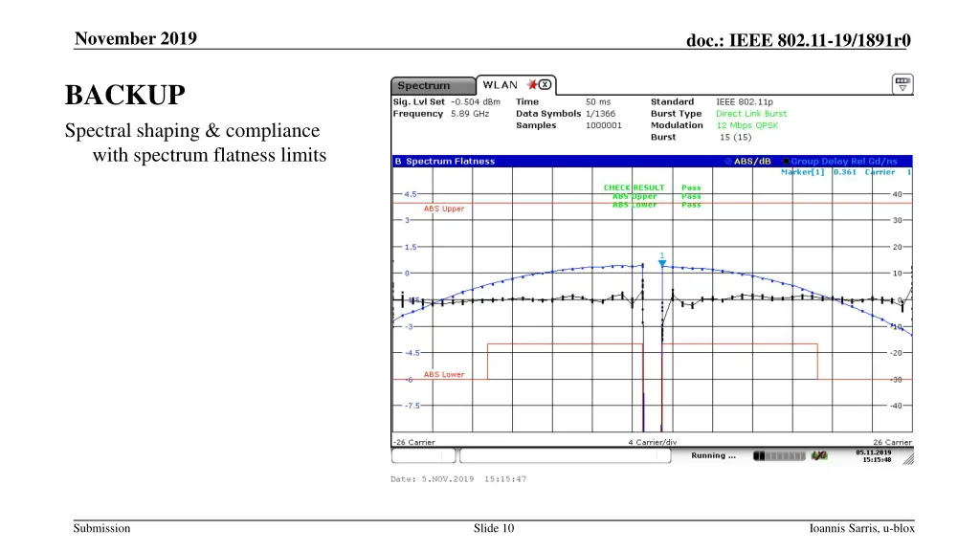Select the WLAN tab

[499, 84]
